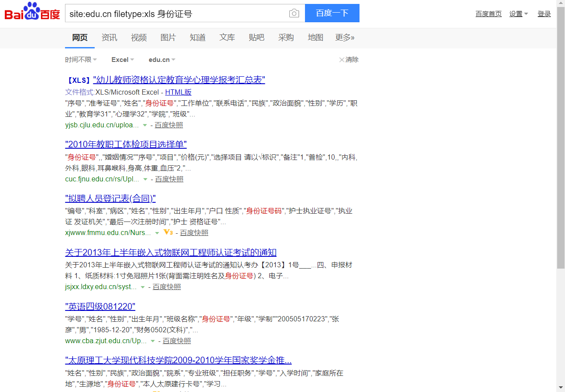Switch to 视频 tab
The image size is (565, 392).
click(x=139, y=38)
